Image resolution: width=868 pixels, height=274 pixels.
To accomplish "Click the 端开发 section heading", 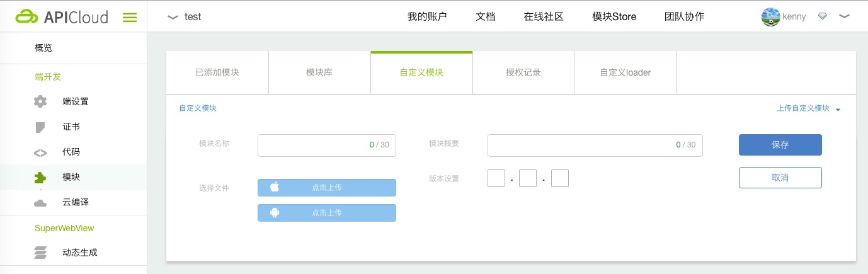I will pyautogui.click(x=48, y=77).
